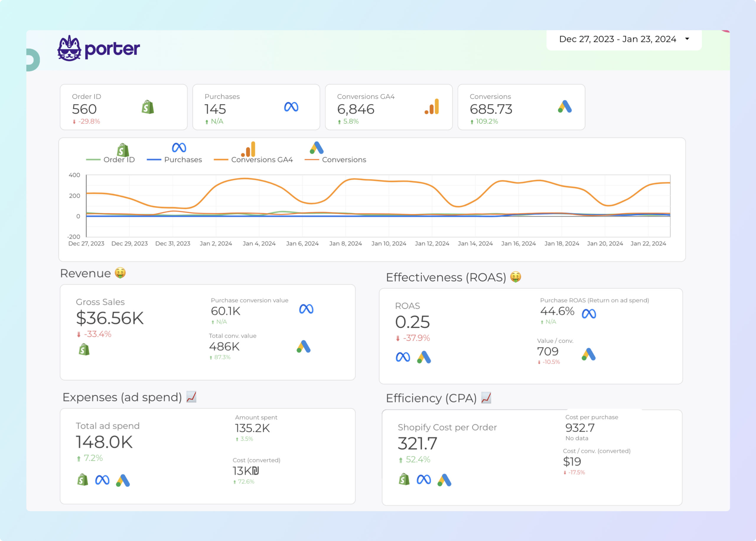Click the Google Ads icon on the Conversions card

pos(566,107)
